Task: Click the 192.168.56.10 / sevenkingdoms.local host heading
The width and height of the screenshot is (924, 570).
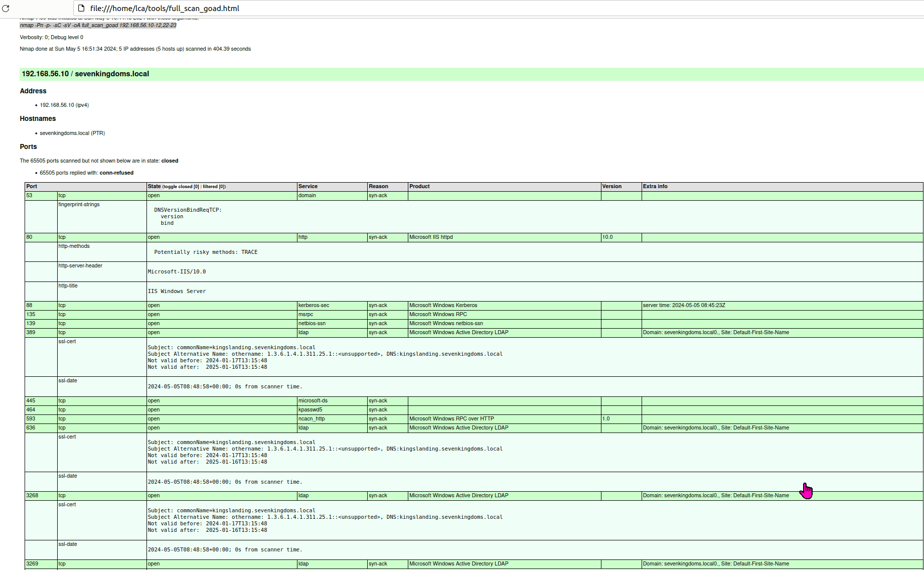Action: click(x=85, y=74)
